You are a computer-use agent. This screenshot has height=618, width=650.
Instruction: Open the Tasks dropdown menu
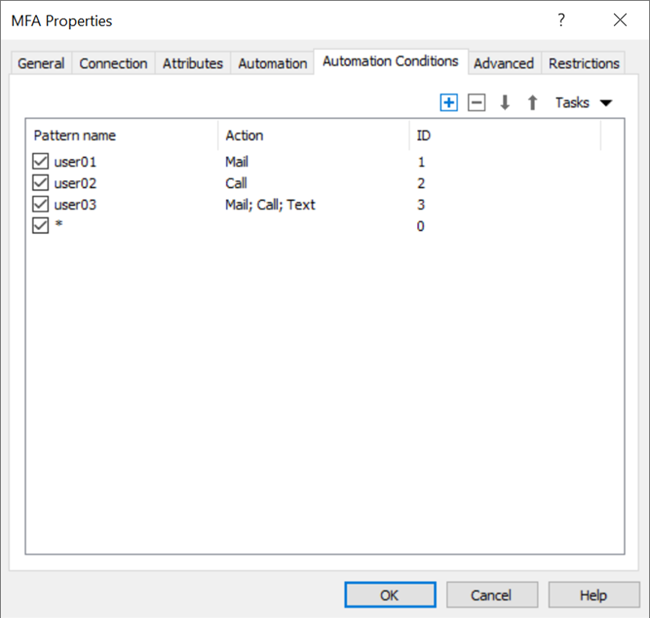pos(582,103)
